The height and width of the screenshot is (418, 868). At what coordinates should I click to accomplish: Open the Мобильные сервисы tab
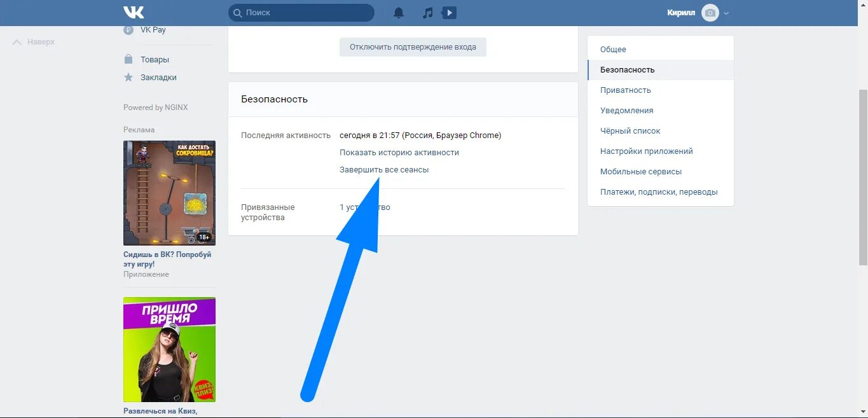(x=661, y=172)
